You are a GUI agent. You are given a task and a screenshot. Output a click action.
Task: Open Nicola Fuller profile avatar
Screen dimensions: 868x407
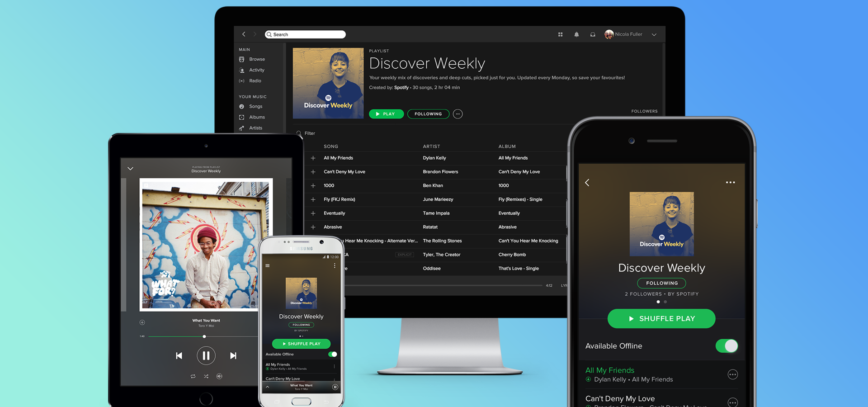[x=609, y=34]
